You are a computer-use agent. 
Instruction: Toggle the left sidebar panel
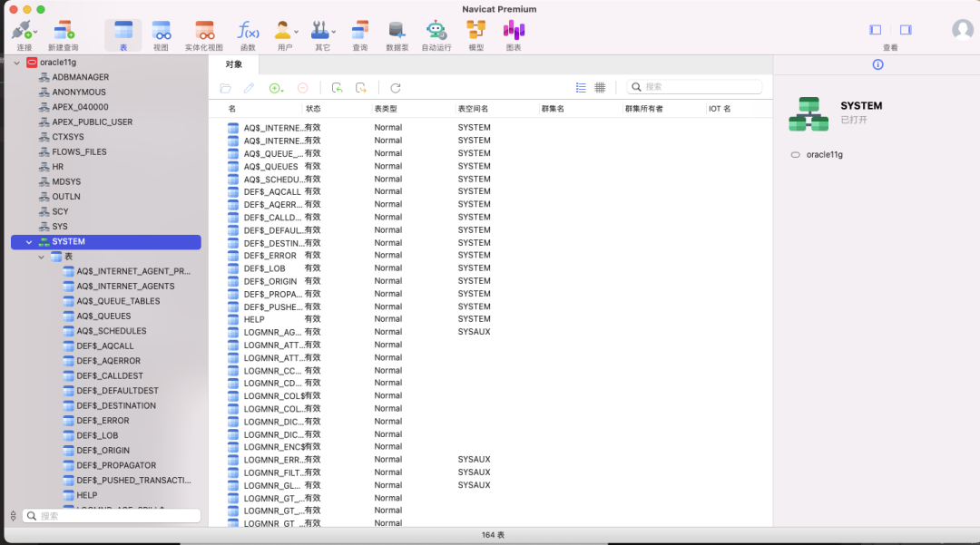pyautogui.click(x=875, y=29)
